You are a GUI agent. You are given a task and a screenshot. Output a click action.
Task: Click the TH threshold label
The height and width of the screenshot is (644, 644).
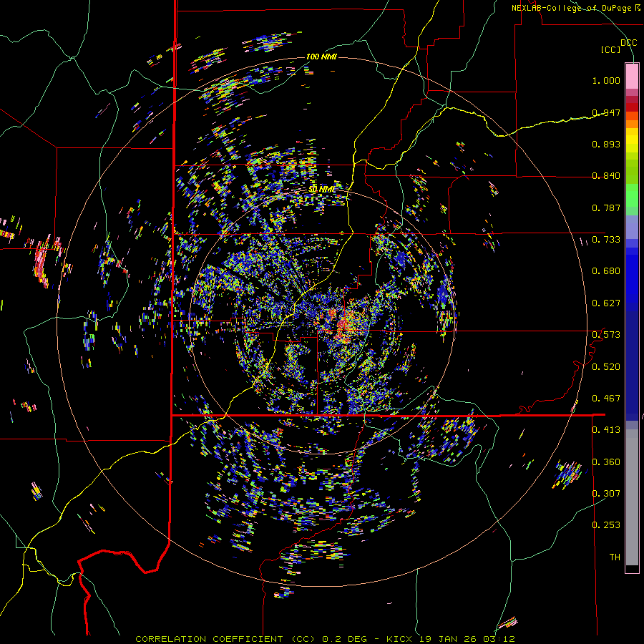pos(615,557)
